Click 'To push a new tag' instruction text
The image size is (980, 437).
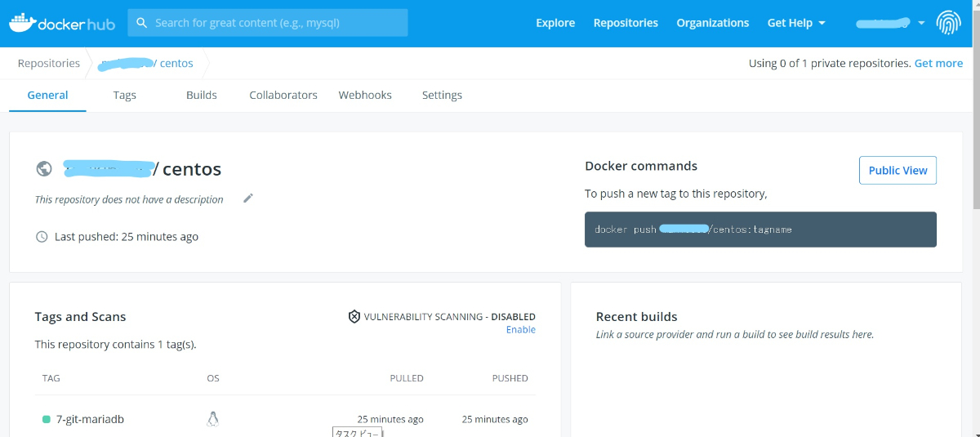click(x=676, y=194)
